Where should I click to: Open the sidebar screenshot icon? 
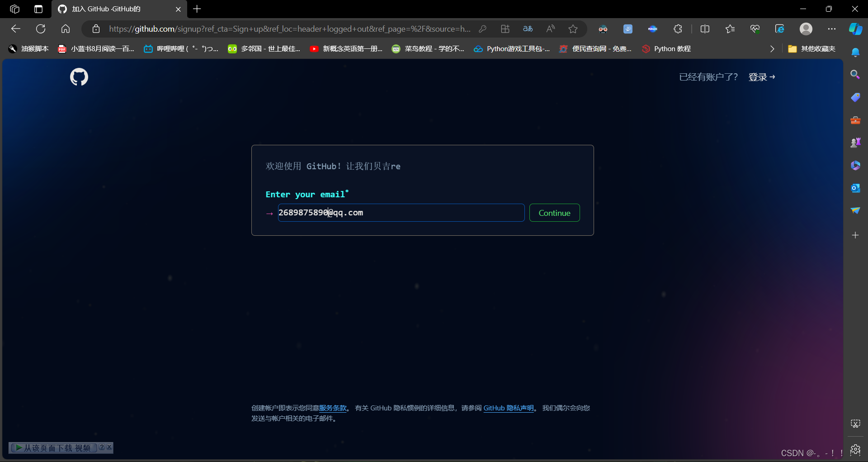point(855,424)
